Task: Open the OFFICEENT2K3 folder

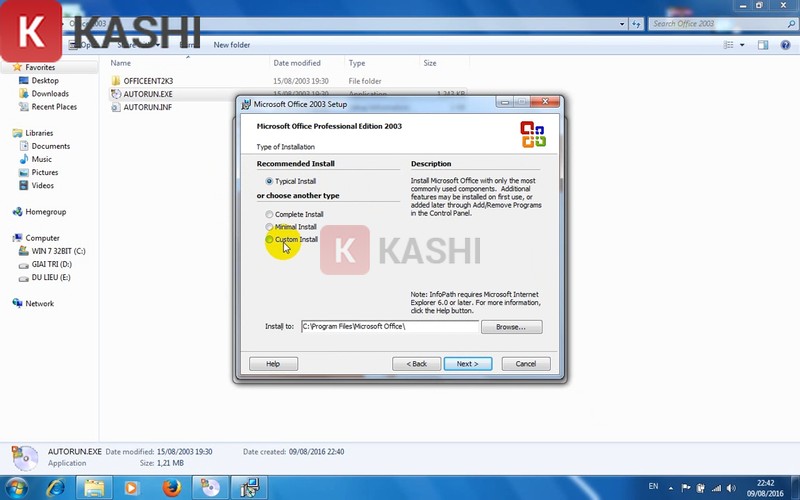Action: click(x=148, y=81)
